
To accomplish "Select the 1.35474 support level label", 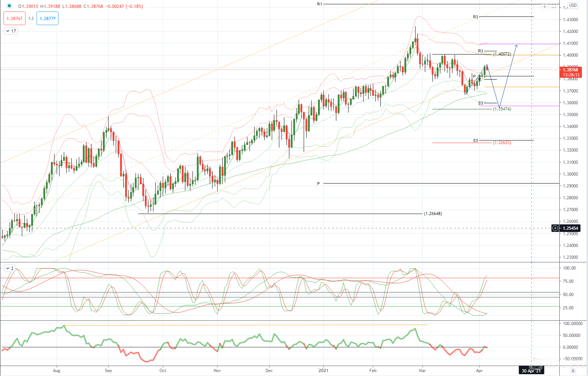I will (502, 109).
